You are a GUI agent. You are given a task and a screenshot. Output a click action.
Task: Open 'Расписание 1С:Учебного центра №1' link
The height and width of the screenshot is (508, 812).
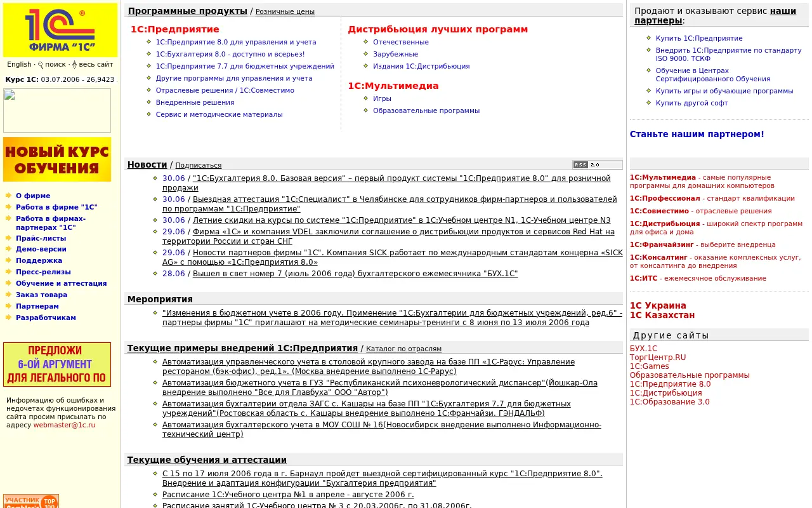(x=288, y=495)
